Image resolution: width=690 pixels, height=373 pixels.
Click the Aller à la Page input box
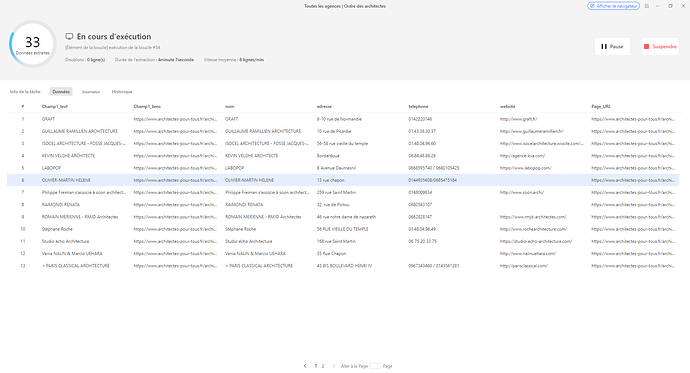pos(375,366)
